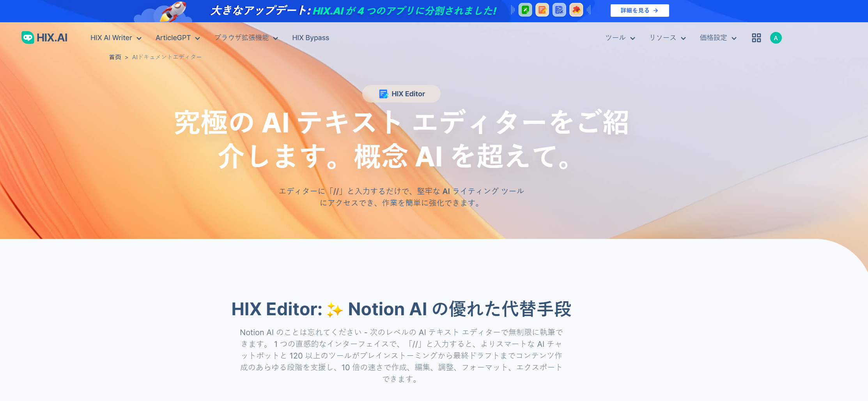868x401 pixels.
Task: Click the 詳細を見る button
Action: [639, 11]
